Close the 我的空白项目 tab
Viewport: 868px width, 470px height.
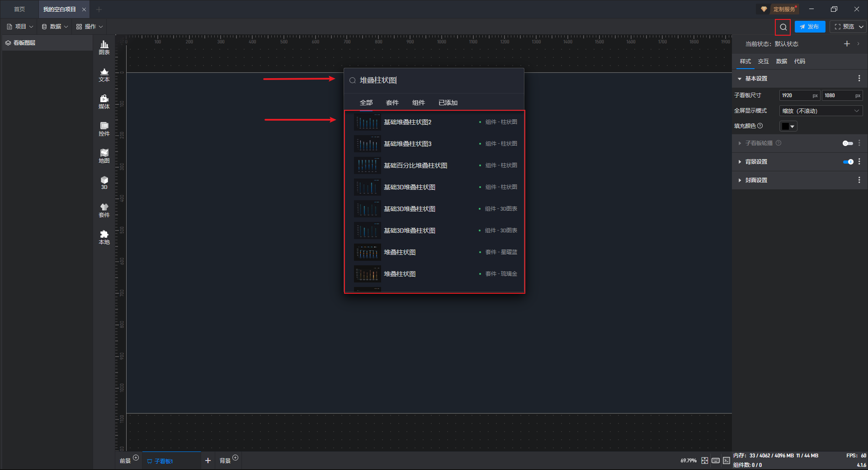click(x=84, y=9)
